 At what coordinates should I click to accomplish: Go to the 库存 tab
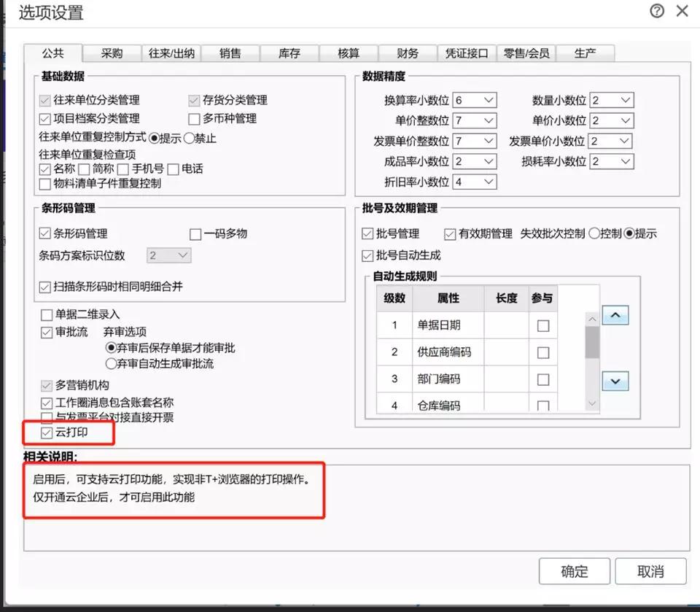click(x=289, y=53)
